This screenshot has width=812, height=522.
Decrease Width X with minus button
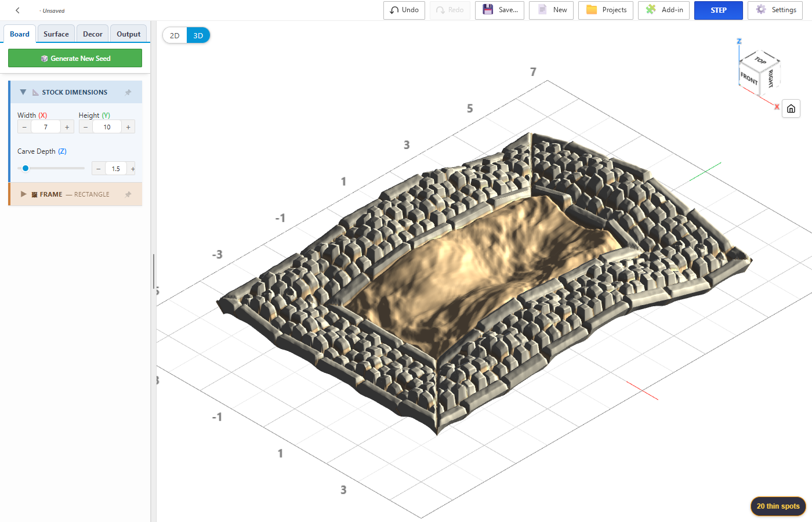tap(24, 127)
